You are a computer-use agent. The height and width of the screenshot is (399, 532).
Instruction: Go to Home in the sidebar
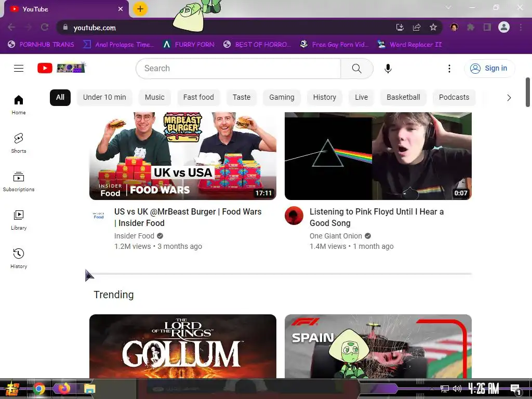click(19, 105)
